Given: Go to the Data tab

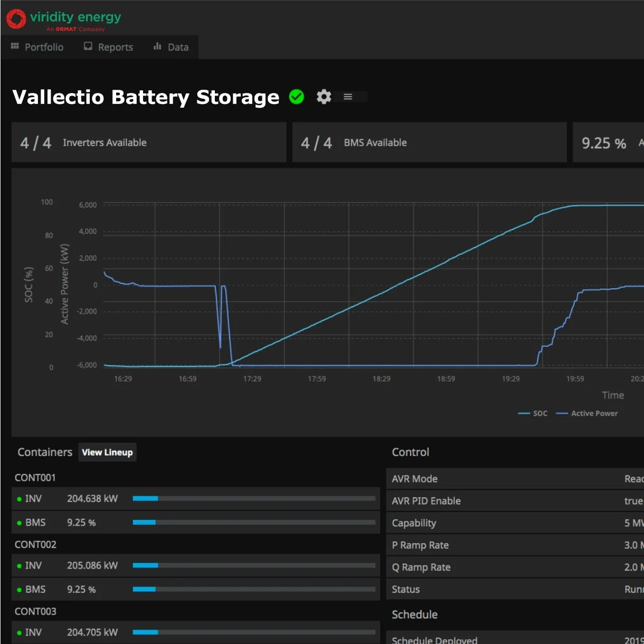Looking at the screenshot, I should click(171, 47).
